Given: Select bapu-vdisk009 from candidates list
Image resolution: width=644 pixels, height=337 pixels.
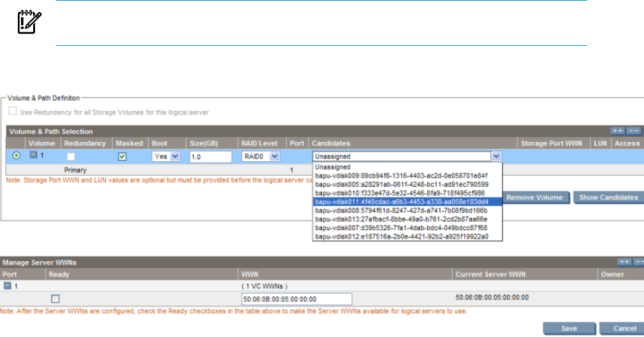Looking at the screenshot, I should 402,175.
